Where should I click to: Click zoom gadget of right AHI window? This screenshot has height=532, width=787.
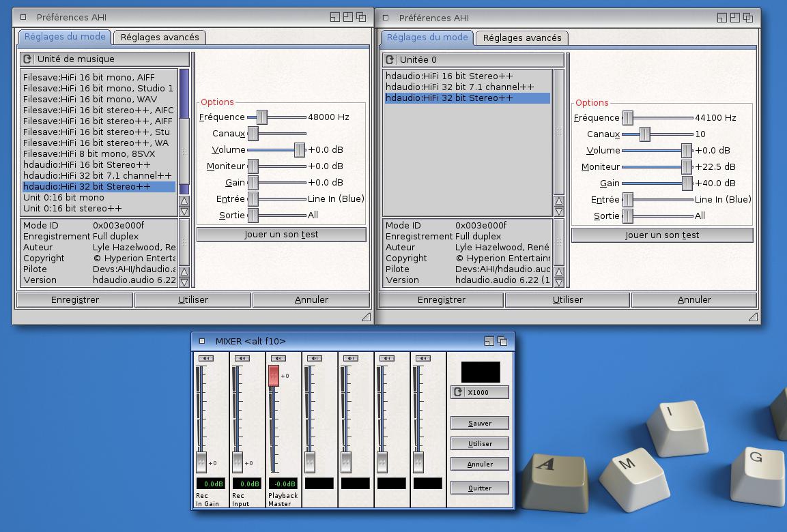(736, 18)
